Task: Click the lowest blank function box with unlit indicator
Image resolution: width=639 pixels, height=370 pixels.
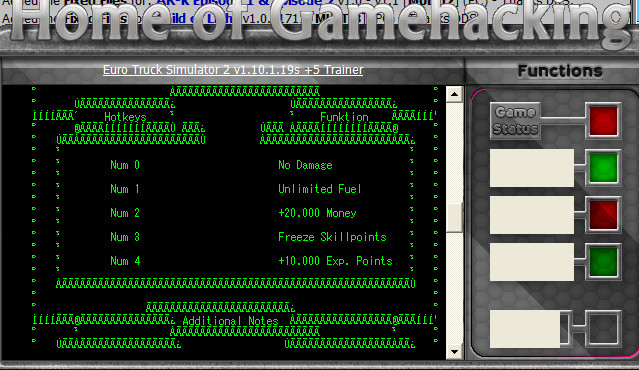Action: click(x=525, y=329)
